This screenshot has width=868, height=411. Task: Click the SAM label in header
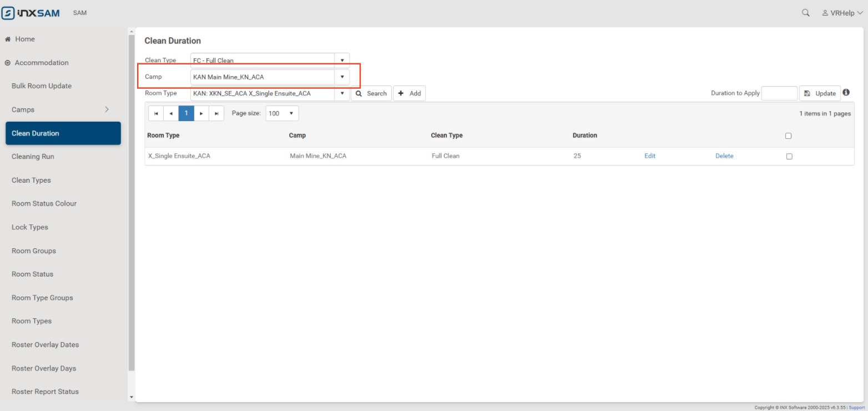tap(80, 13)
